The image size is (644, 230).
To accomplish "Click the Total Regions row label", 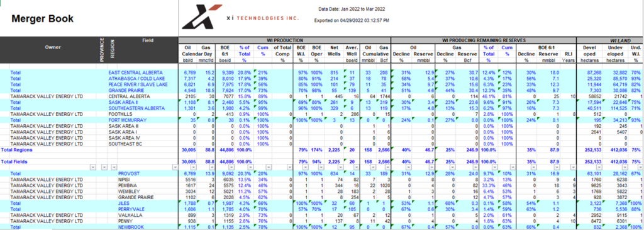I will pos(17,150).
